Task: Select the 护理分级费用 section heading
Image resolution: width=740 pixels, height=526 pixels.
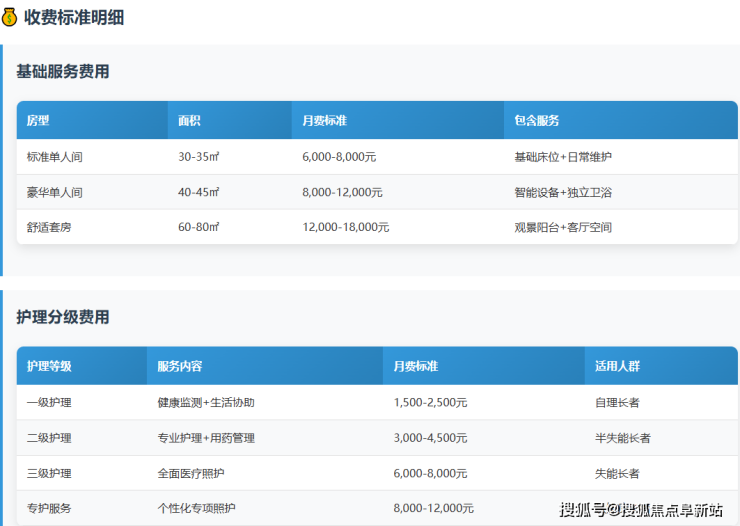Action: coord(63,317)
